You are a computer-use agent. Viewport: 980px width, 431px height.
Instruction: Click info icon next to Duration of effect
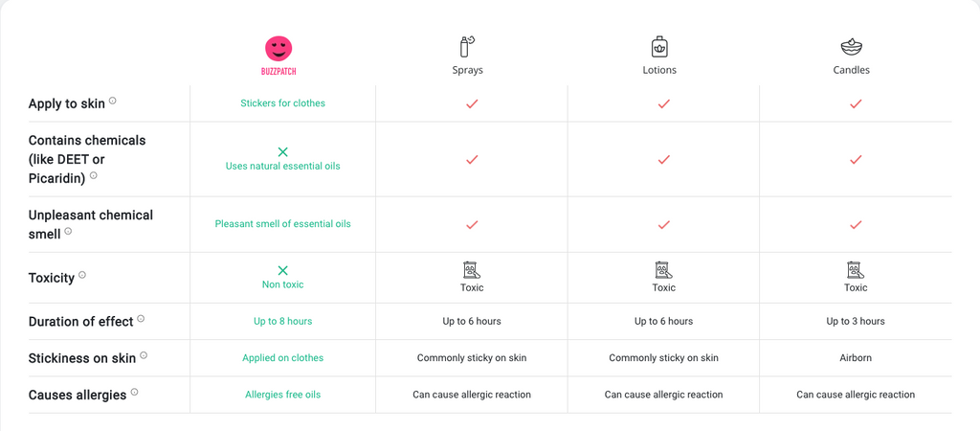(x=141, y=318)
